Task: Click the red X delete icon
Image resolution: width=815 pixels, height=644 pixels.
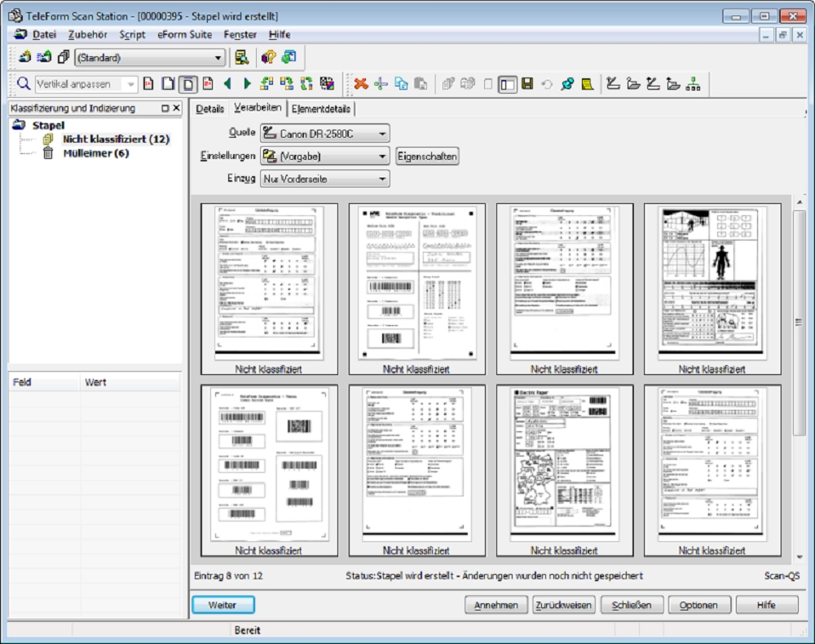Action: point(360,84)
